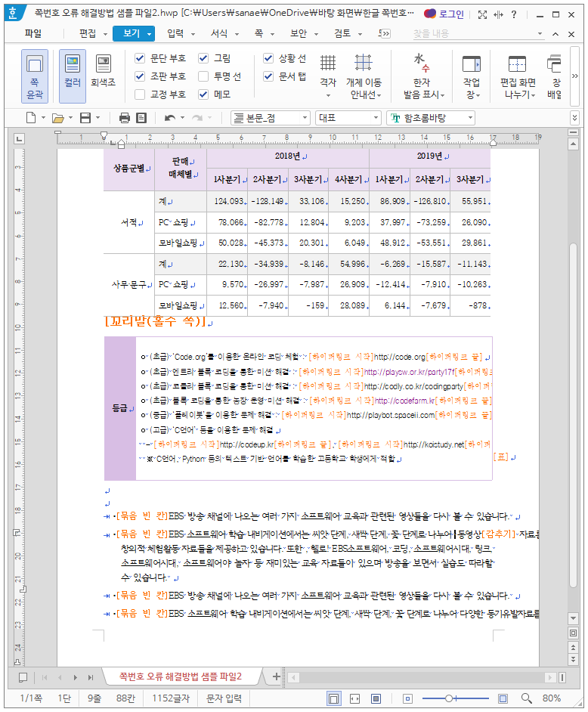Open 개체 이동 안내선 guides tool
The width and height of the screenshot is (588, 712).
tap(364, 76)
